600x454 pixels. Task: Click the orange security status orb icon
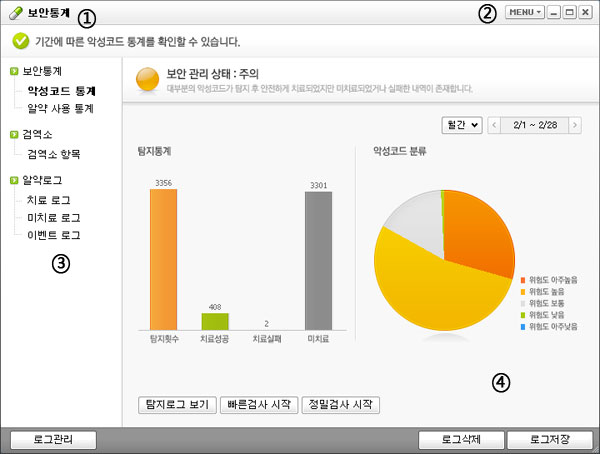pyautogui.click(x=147, y=78)
